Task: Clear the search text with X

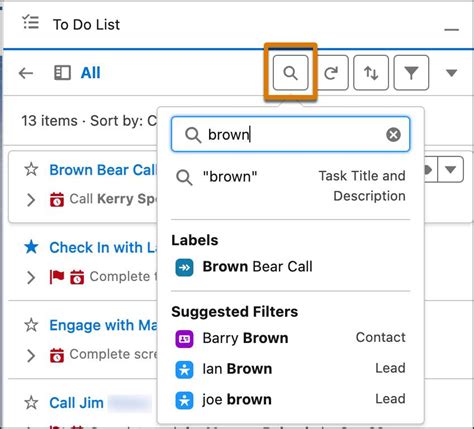Action: [x=393, y=135]
